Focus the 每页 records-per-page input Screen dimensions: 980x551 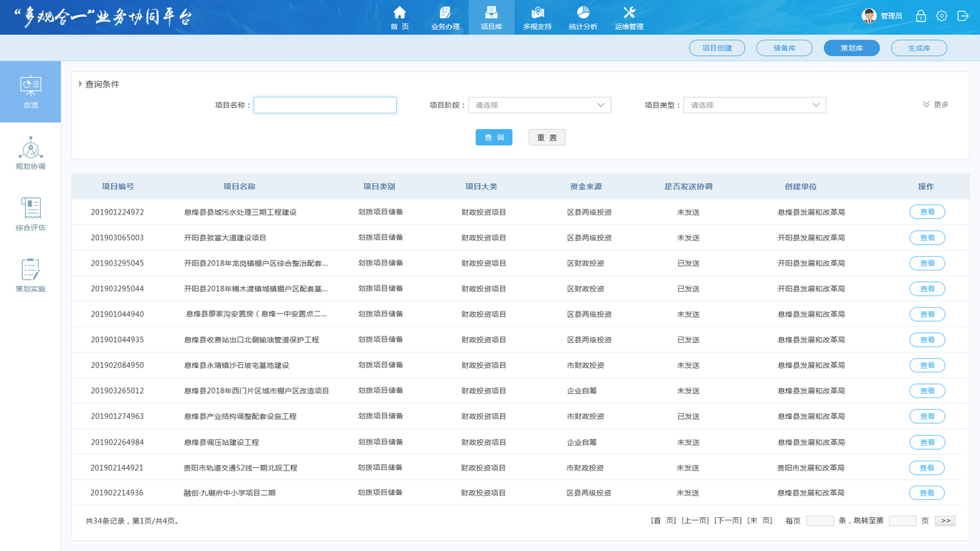[x=820, y=521]
